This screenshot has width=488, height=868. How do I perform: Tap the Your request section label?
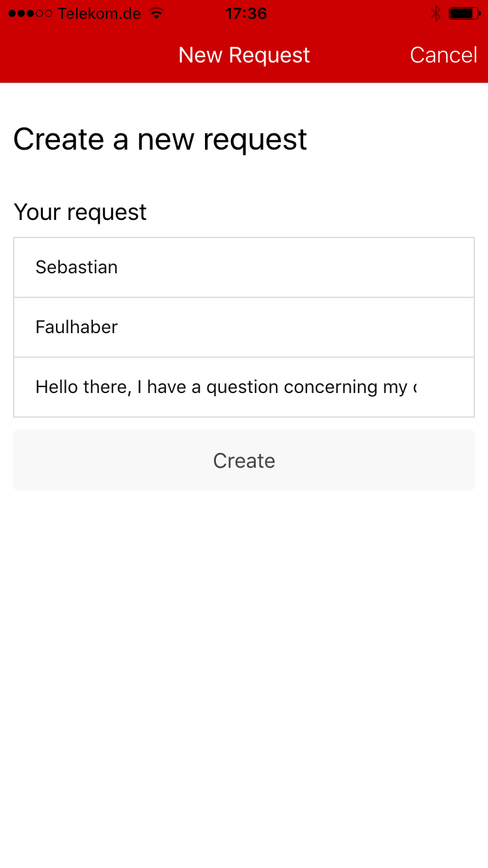80,212
